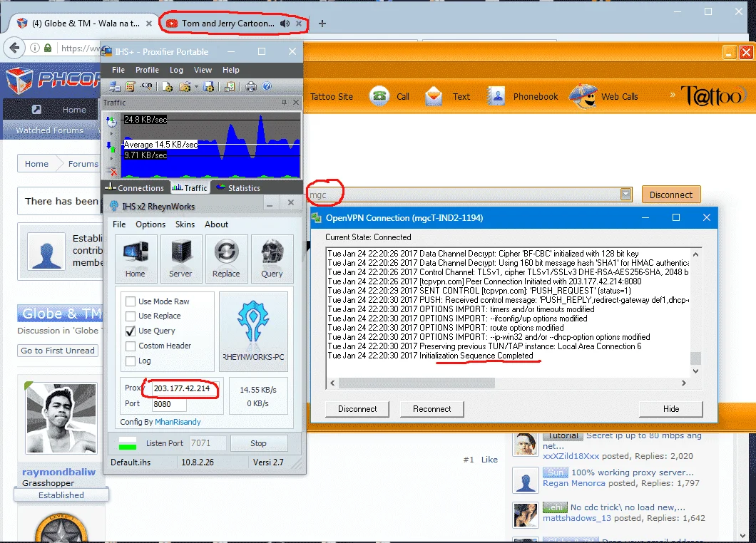Click the Open Profile folder icon
This screenshot has width=756, height=543.
[x=184, y=87]
